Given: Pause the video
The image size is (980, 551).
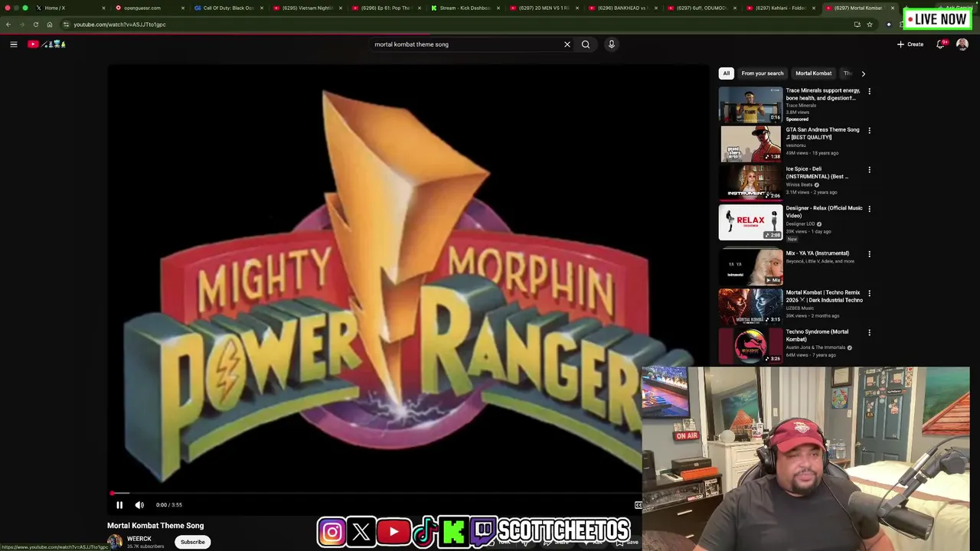Looking at the screenshot, I should pyautogui.click(x=119, y=505).
